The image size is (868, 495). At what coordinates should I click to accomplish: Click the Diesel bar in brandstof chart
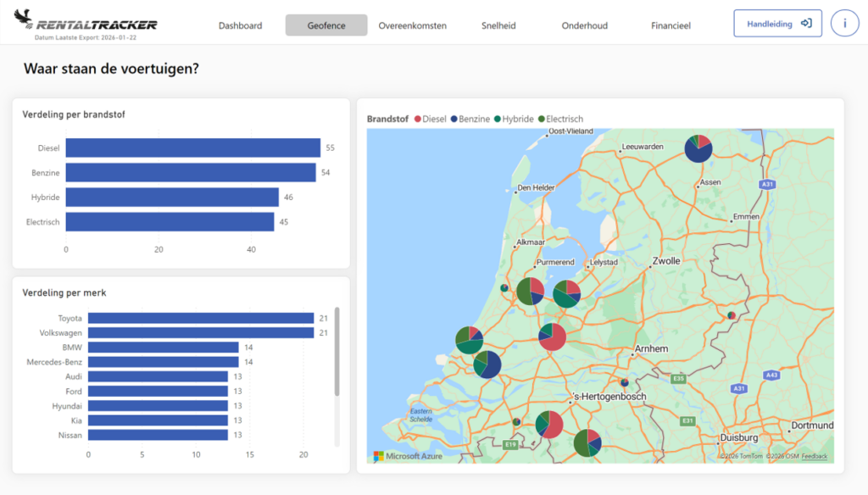pos(192,147)
